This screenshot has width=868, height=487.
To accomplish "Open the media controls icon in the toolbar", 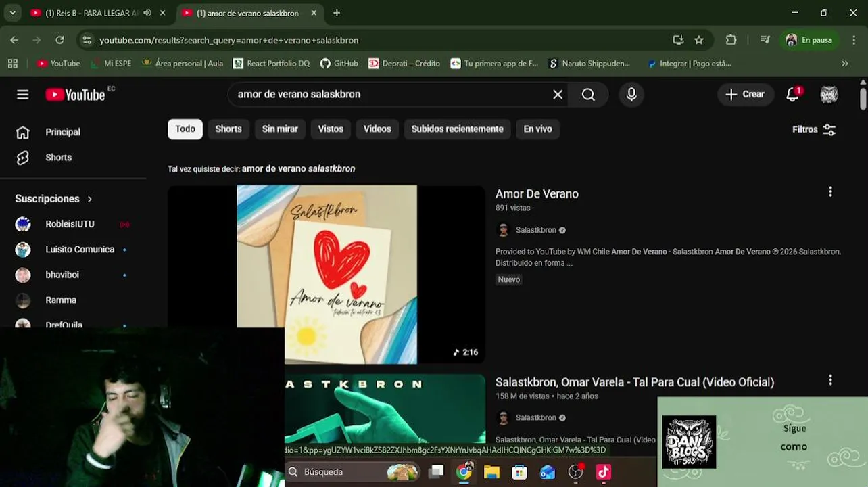I will [765, 40].
